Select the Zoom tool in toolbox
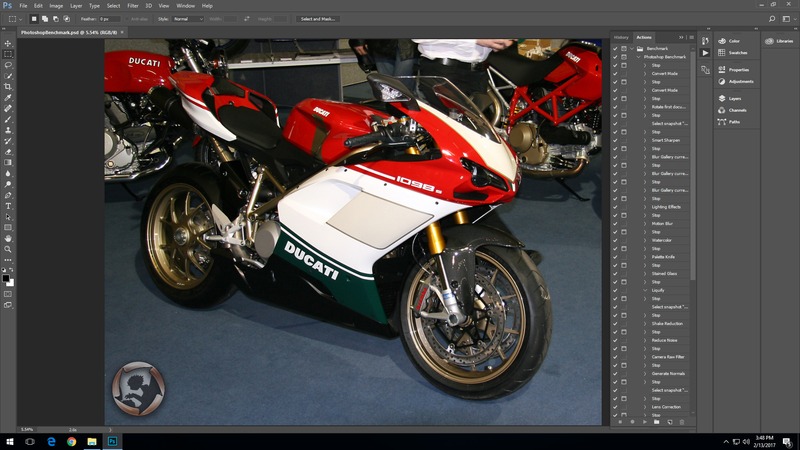 point(8,250)
